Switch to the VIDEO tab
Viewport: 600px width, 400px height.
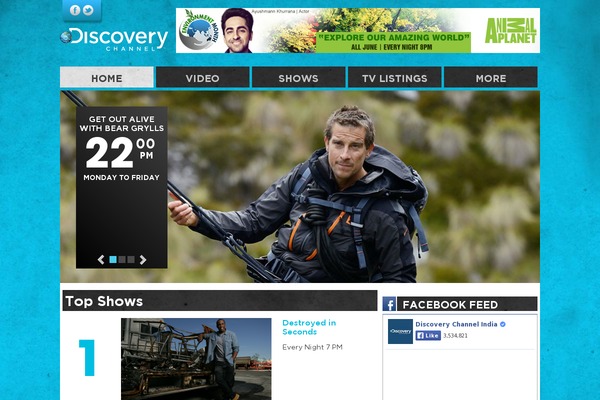203,77
